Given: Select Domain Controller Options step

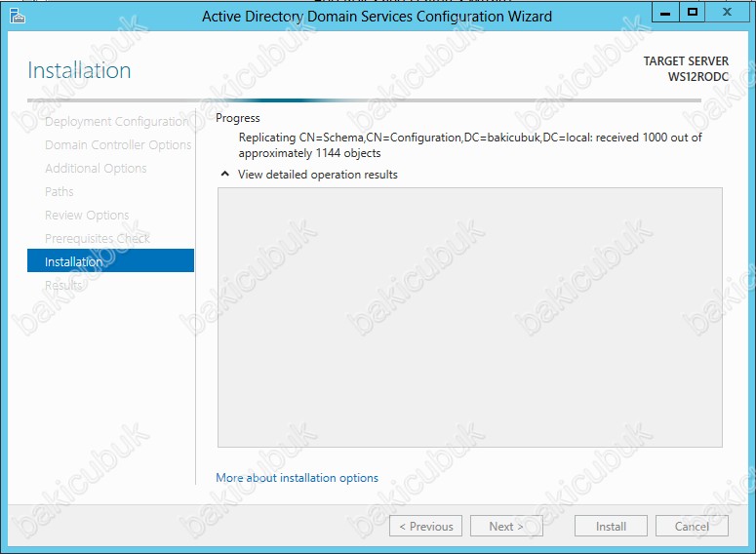Looking at the screenshot, I should pos(118,145).
